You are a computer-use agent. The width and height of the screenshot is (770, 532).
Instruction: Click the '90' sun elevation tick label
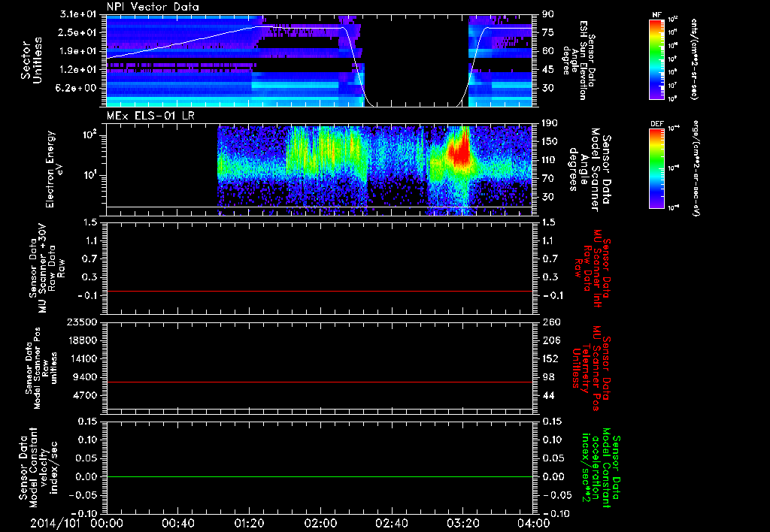click(548, 14)
